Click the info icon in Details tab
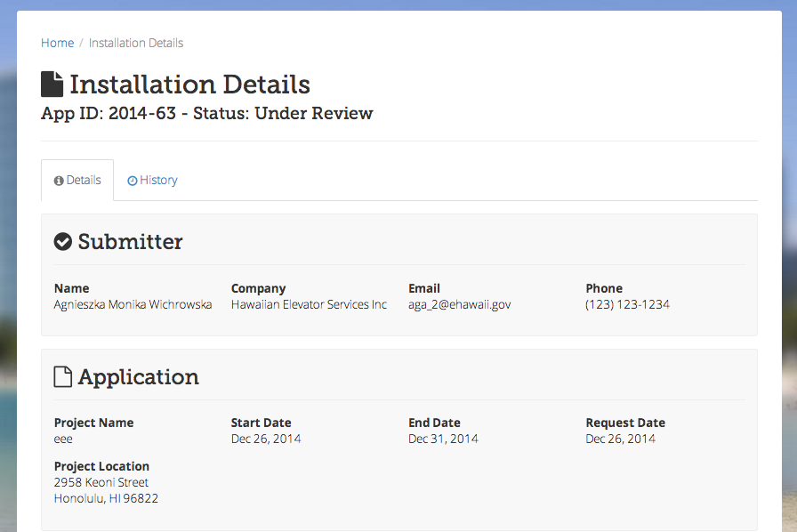797x532 pixels. [x=59, y=181]
